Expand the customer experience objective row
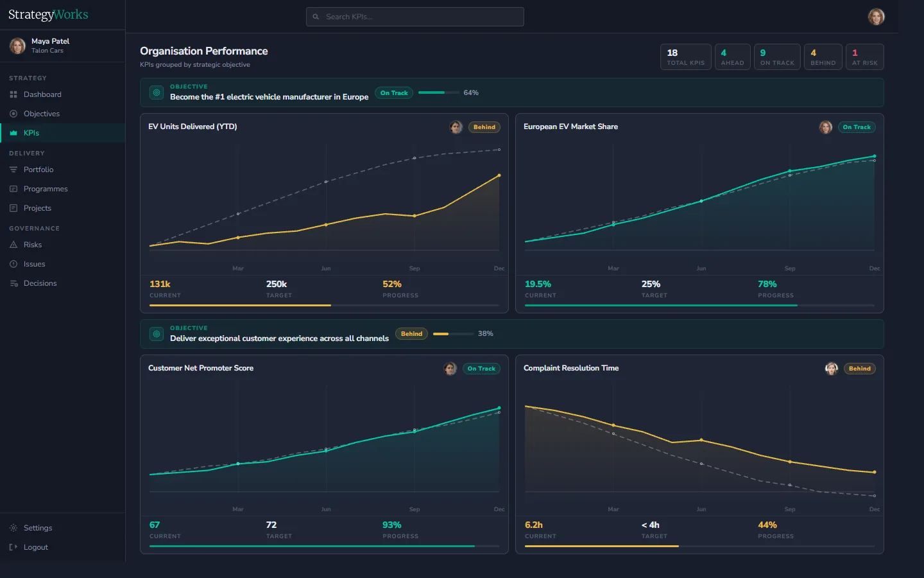The width and height of the screenshot is (924, 578). click(x=511, y=333)
